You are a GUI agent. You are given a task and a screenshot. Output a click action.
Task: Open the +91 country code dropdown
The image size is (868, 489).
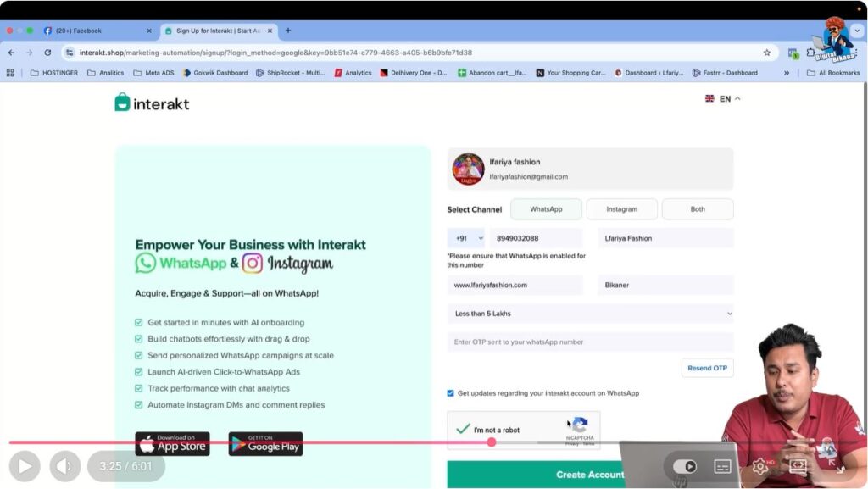click(467, 238)
